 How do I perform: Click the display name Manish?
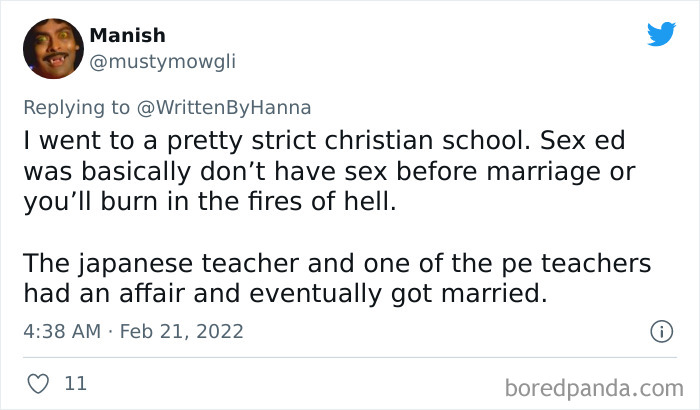click(128, 36)
